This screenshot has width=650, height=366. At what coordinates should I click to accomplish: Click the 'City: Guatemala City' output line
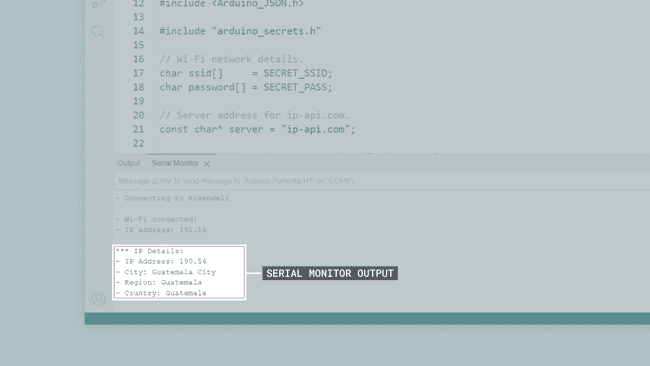coord(166,272)
